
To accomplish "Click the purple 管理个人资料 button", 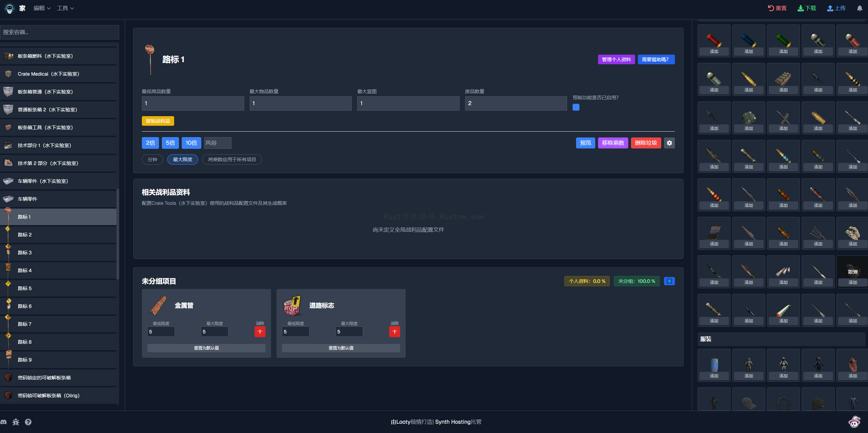I will 616,59.
